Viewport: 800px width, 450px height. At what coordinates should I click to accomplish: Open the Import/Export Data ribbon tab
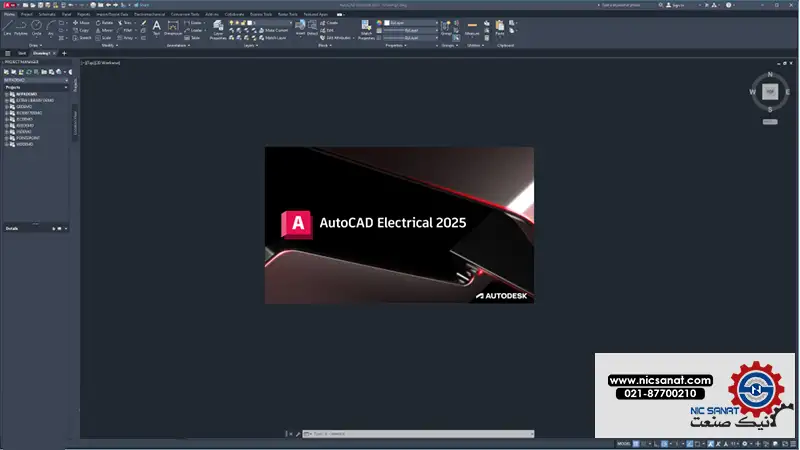point(112,14)
